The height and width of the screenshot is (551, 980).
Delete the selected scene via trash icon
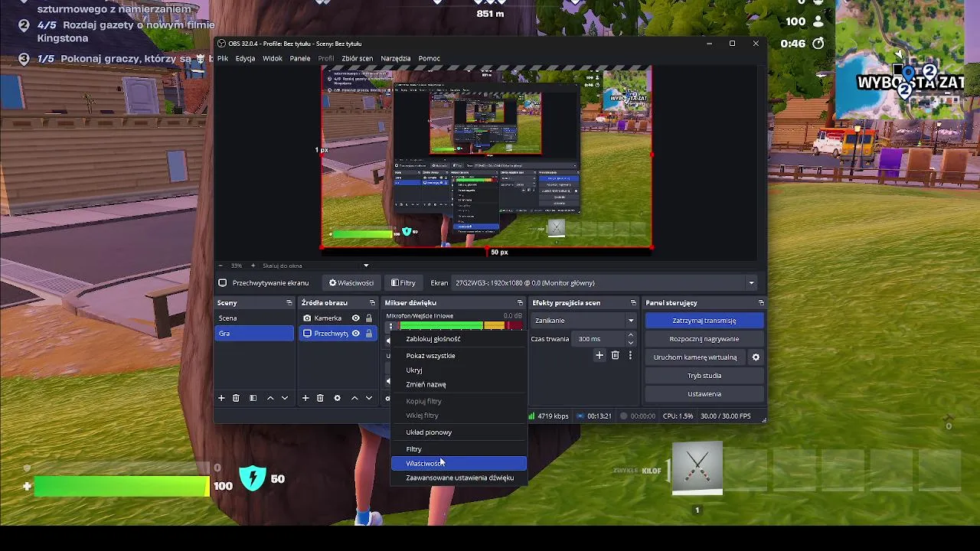click(x=236, y=398)
